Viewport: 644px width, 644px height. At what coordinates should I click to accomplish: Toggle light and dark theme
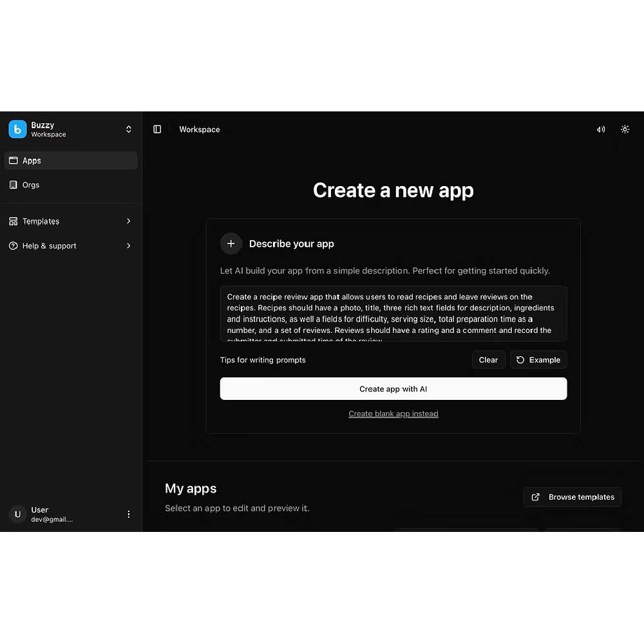625,129
